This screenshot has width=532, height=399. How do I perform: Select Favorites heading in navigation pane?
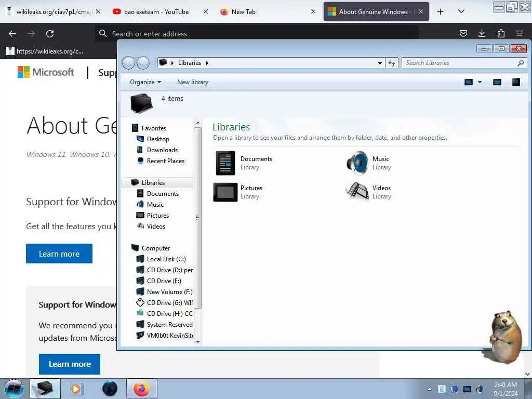pos(154,128)
